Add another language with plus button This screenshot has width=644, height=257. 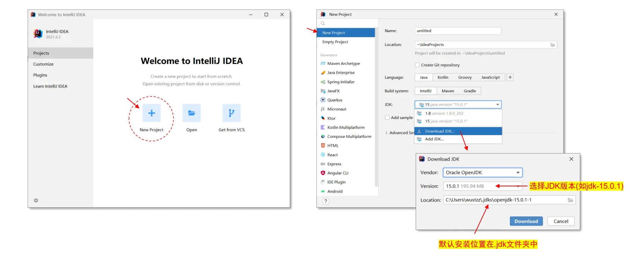point(510,77)
